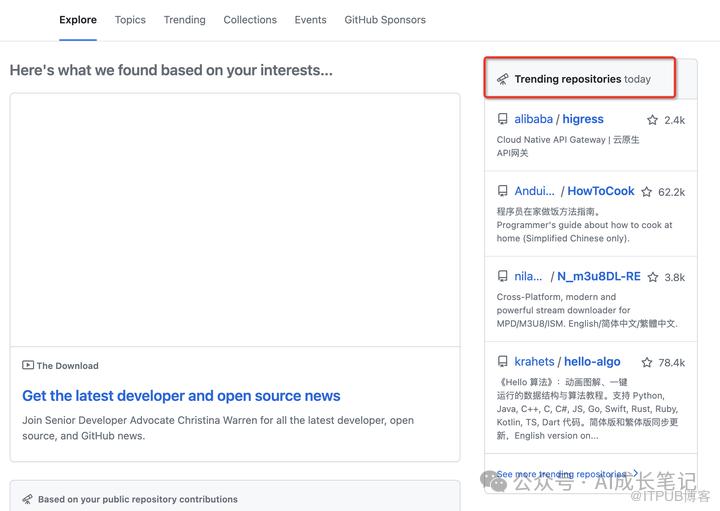Star the krahets/hello-algo repository
The width and height of the screenshot is (720, 511).
[x=647, y=363]
